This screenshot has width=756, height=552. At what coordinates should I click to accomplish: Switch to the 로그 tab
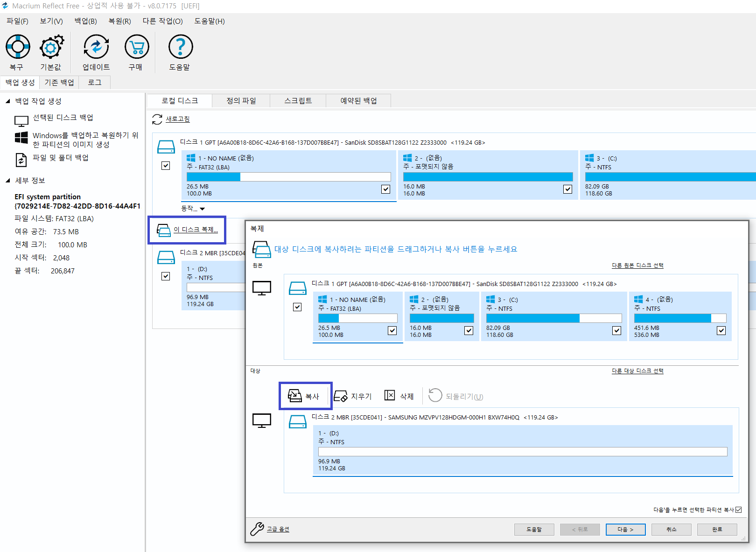pos(95,83)
